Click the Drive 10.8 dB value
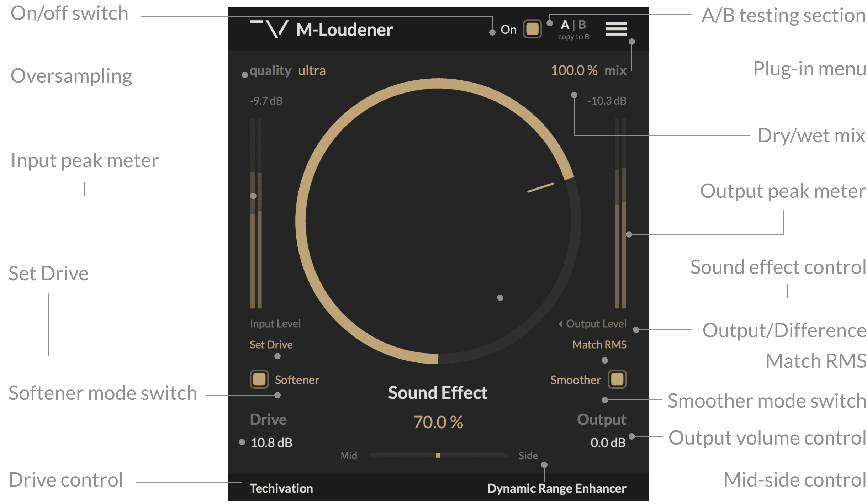Screen dimensions: 867x504 [x=271, y=443]
